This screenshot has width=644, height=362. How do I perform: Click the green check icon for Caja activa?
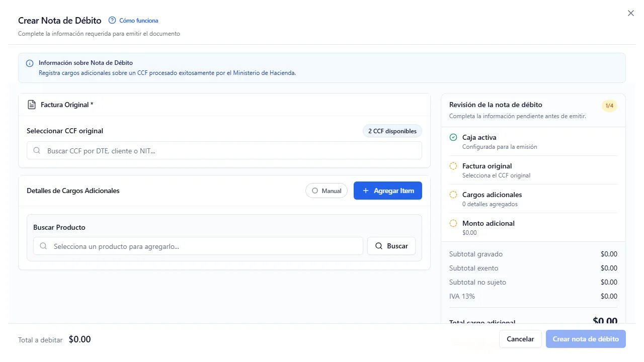[453, 137]
